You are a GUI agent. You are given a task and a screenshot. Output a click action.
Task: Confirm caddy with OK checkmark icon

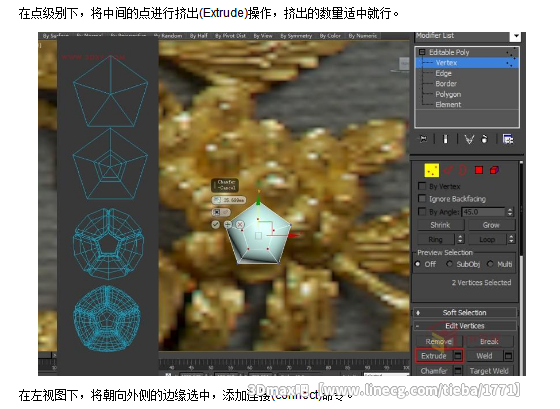pos(215,224)
